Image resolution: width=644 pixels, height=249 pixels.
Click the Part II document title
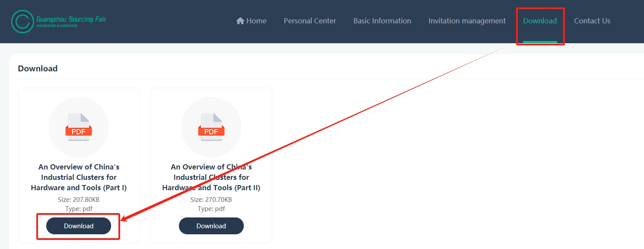click(x=211, y=177)
